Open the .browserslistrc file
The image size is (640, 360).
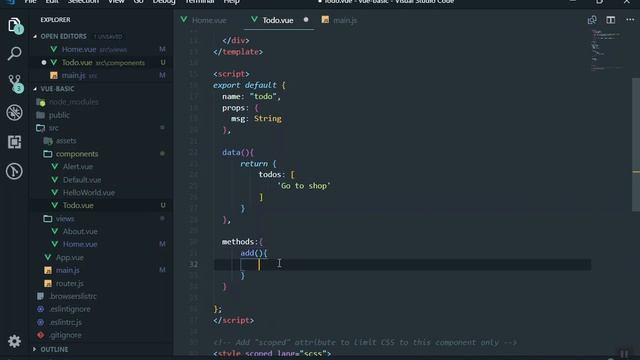[x=73, y=296]
